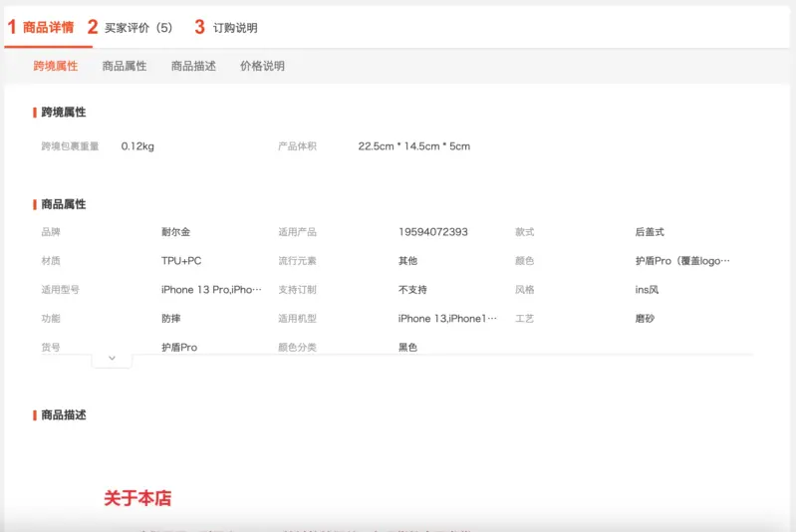796x532 pixels.
Task: Select the 商品描述 sub-tab
Action: (x=193, y=66)
